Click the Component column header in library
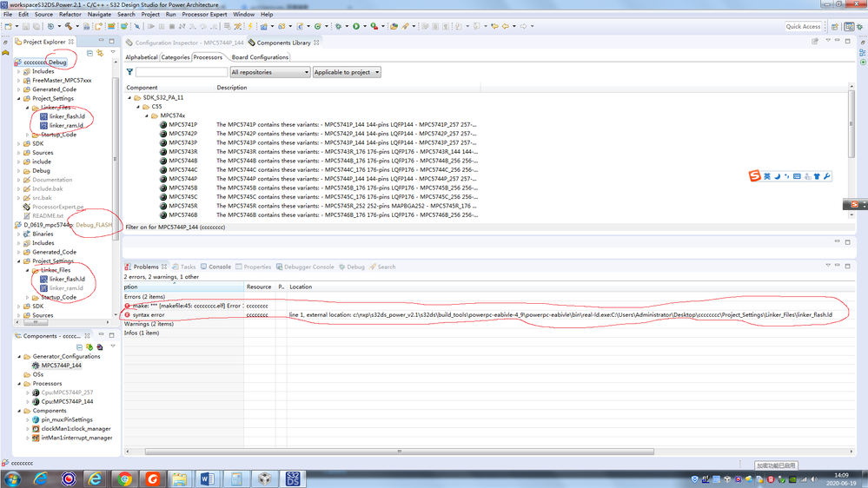The height and width of the screenshot is (488, 868). (x=142, y=88)
